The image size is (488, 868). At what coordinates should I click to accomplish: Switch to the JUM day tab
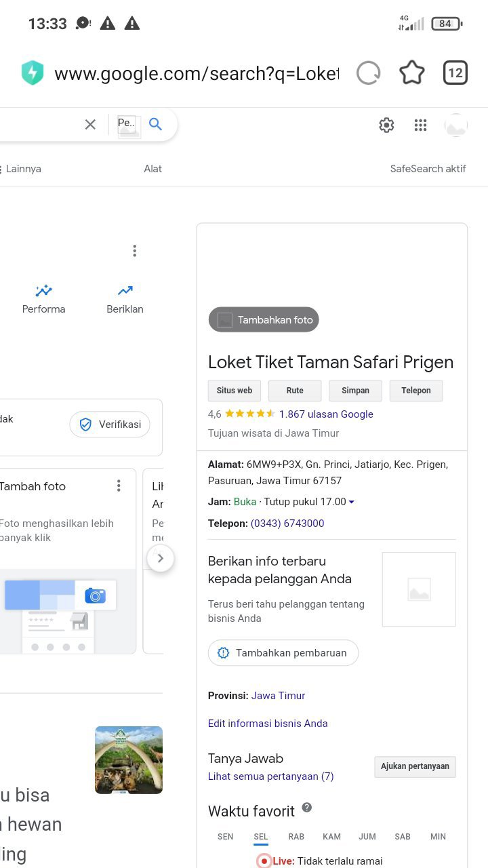(x=367, y=837)
